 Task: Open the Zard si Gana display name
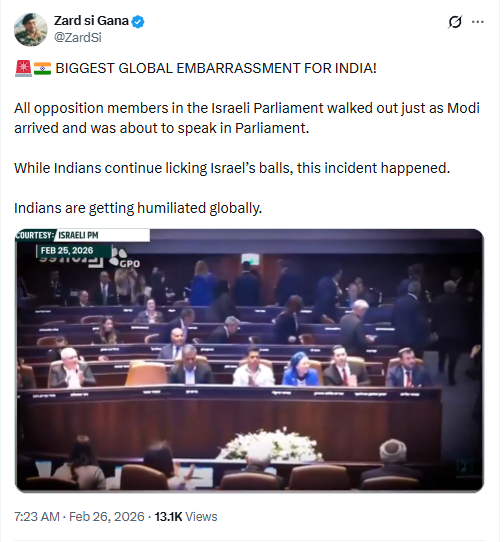tap(91, 21)
